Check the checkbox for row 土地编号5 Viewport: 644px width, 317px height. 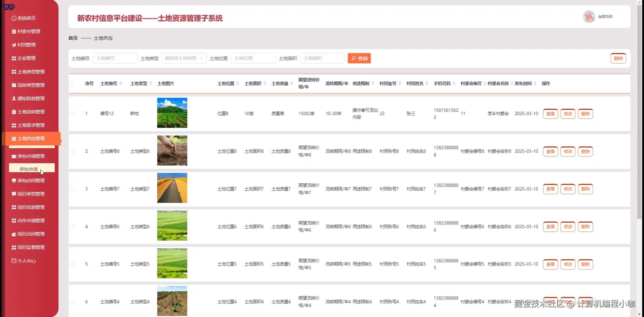tap(72, 264)
